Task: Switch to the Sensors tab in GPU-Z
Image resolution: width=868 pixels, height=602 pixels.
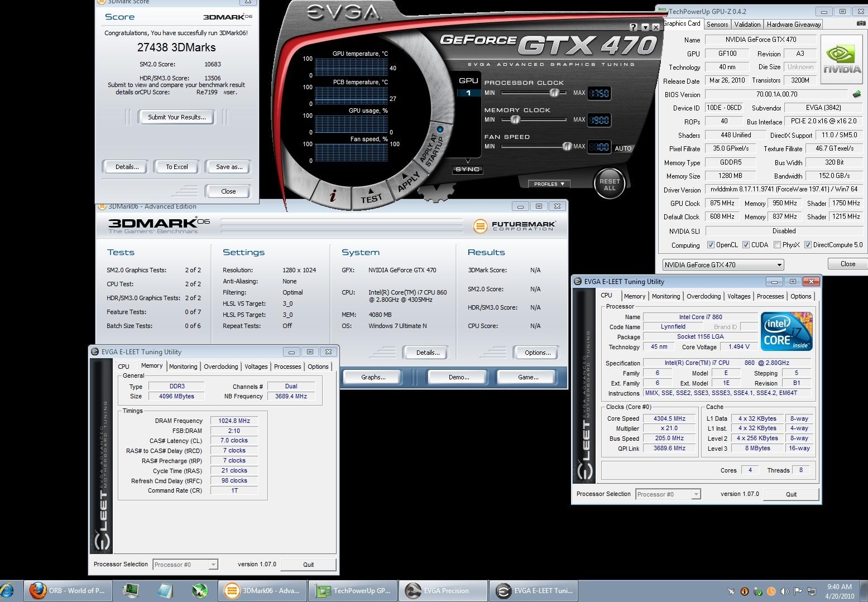Action: (717, 25)
